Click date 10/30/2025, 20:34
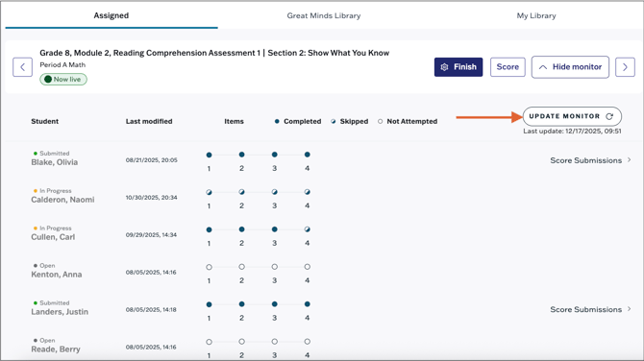Screen dimensions: 644x361 coord(152,198)
